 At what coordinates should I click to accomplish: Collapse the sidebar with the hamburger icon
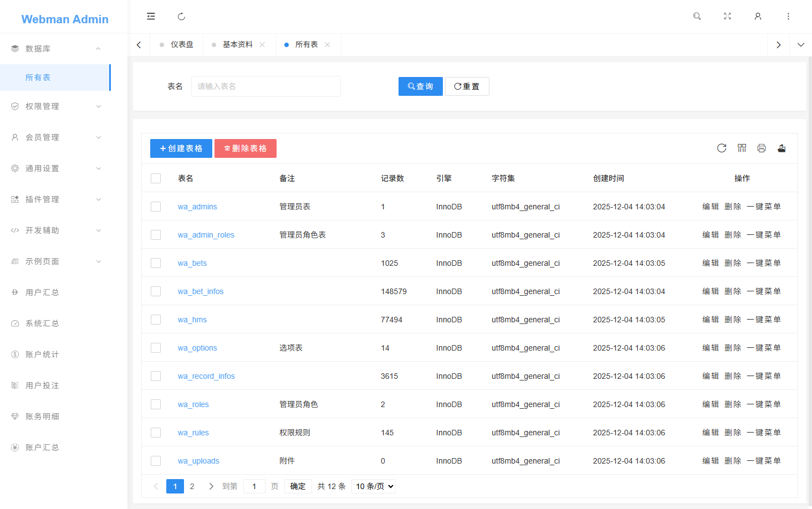coord(151,17)
